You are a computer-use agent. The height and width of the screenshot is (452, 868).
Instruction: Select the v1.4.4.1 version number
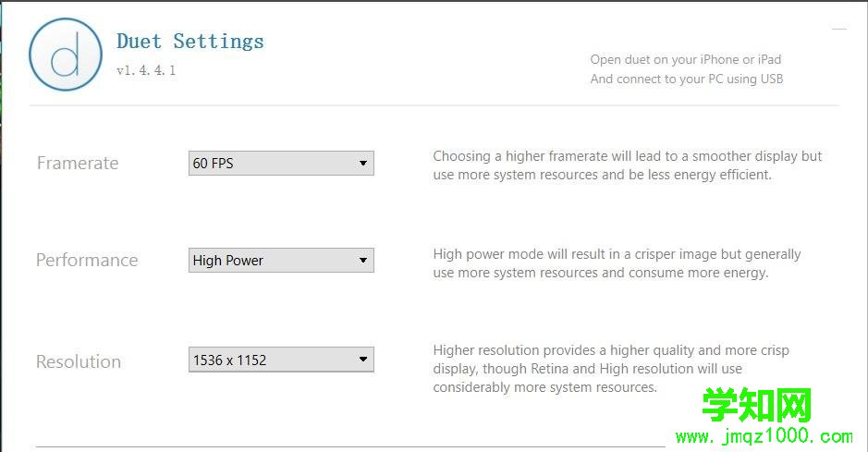click(x=146, y=70)
